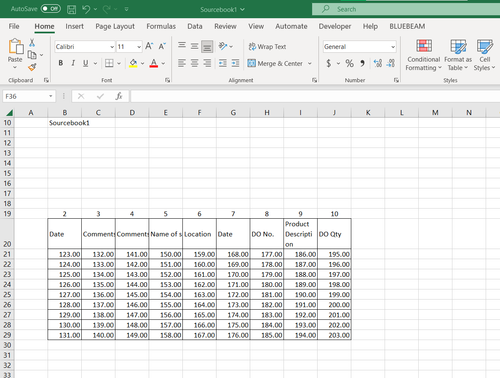Toggle AutoSave switch
The height and width of the screenshot is (378, 500).
[x=51, y=9]
